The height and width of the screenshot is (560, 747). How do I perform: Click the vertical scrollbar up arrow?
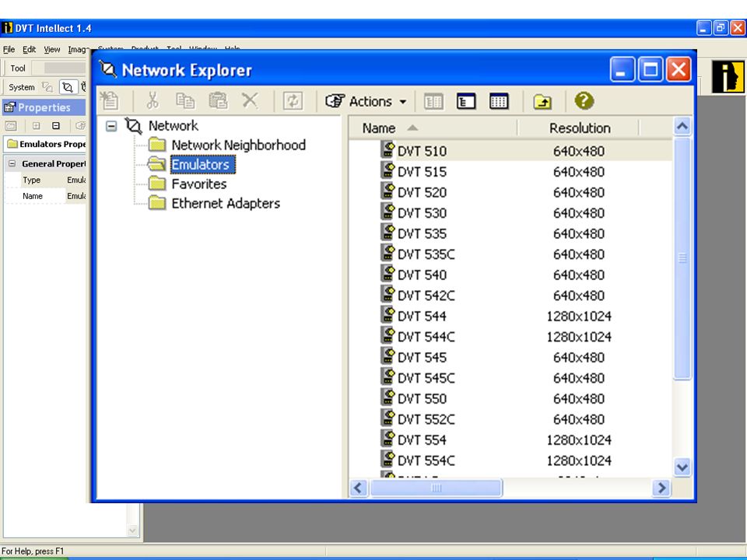[682, 126]
